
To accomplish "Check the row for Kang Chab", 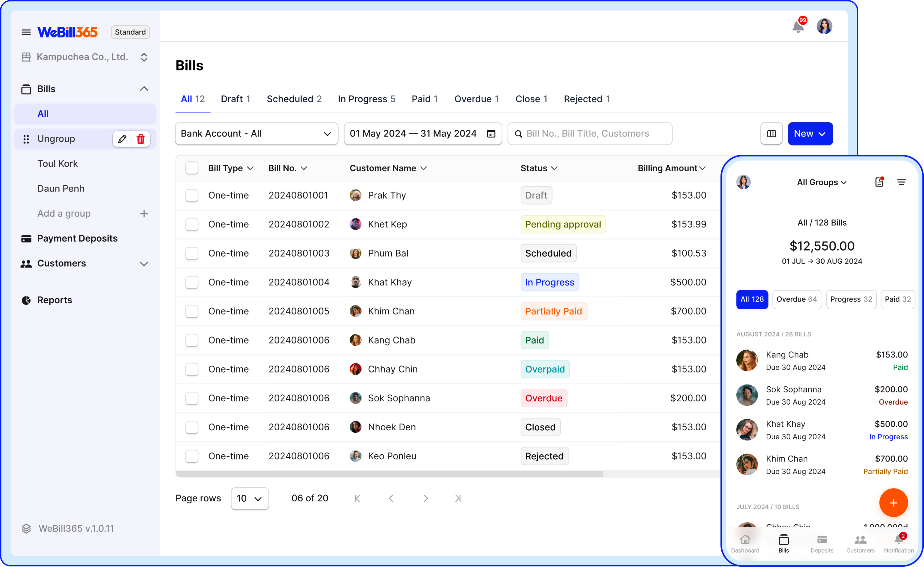I will [x=192, y=340].
